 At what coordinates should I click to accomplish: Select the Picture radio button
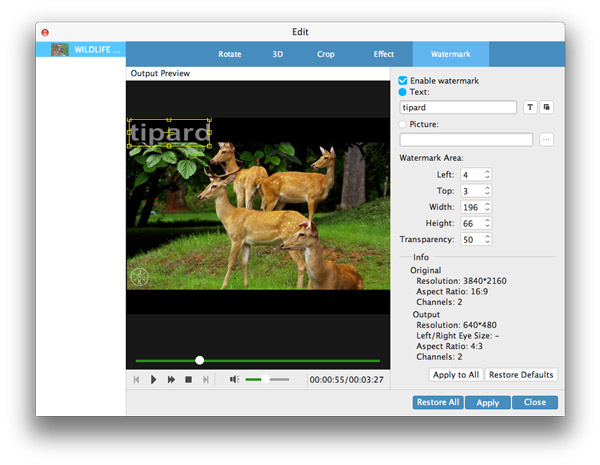(x=402, y=124)
